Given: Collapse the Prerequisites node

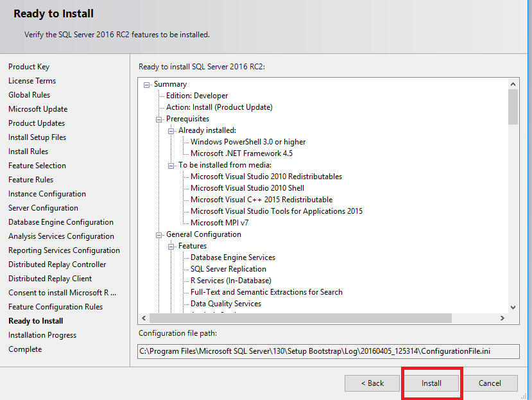Looking at the screenshot, I should click(159, 119).
